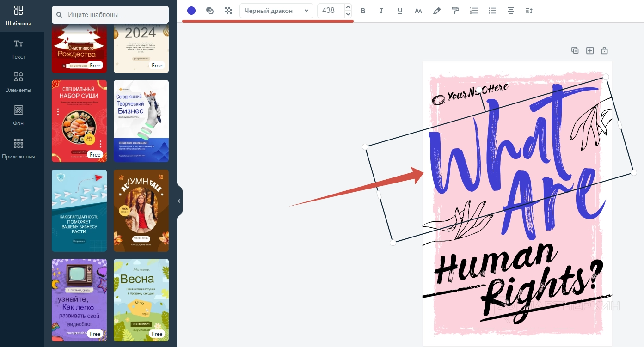Collapse the templates side panel
The image size is (644, 347).
click(179, 201)
